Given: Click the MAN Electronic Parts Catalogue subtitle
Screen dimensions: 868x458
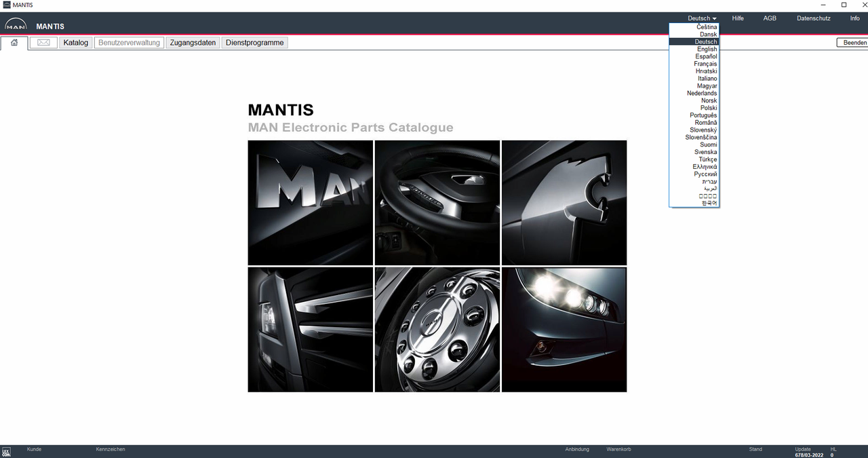Looking at the screenshot, I should pyautogui.click(x=351, y=128).
